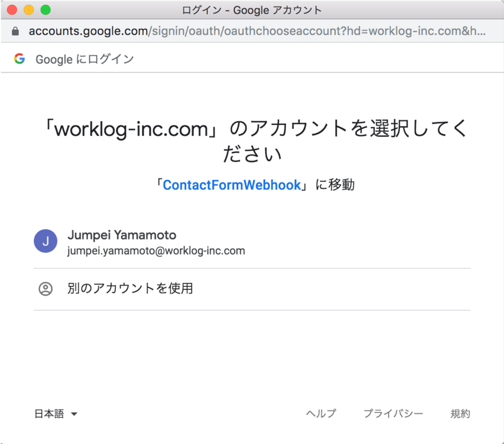Open the ヘルプ help link

click(321, 413)
